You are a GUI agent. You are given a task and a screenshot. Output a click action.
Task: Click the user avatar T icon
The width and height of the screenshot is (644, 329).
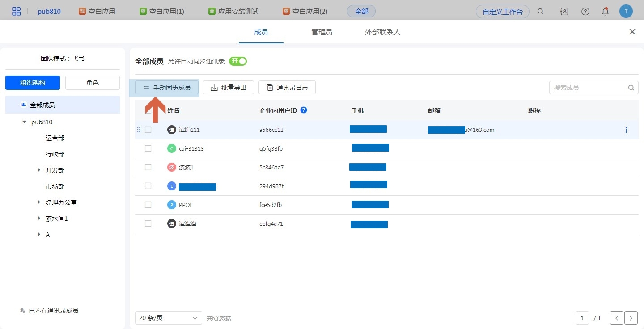pyautogui.click(x=626, y=12)
